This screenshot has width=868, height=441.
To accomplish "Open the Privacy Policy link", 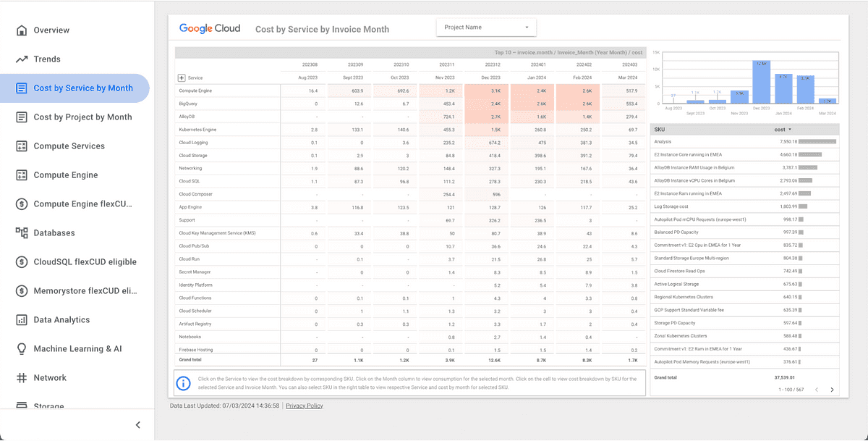I will point(305,406).
